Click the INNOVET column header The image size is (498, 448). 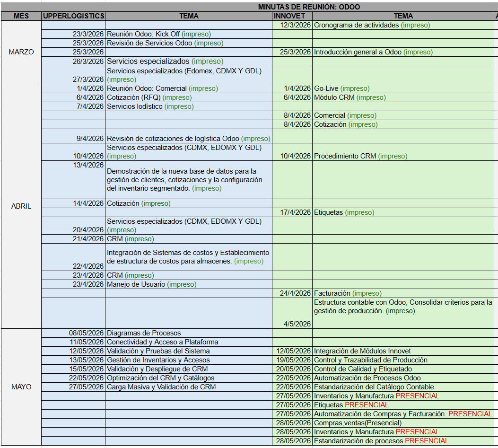coord(292,16)
